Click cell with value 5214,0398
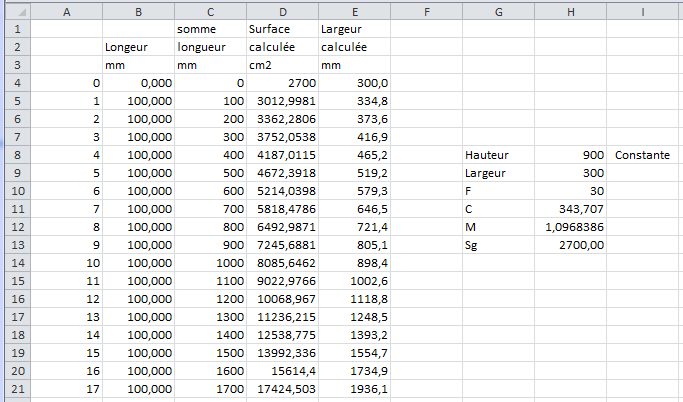Screen dimensions: 683x402 [283, 191]
